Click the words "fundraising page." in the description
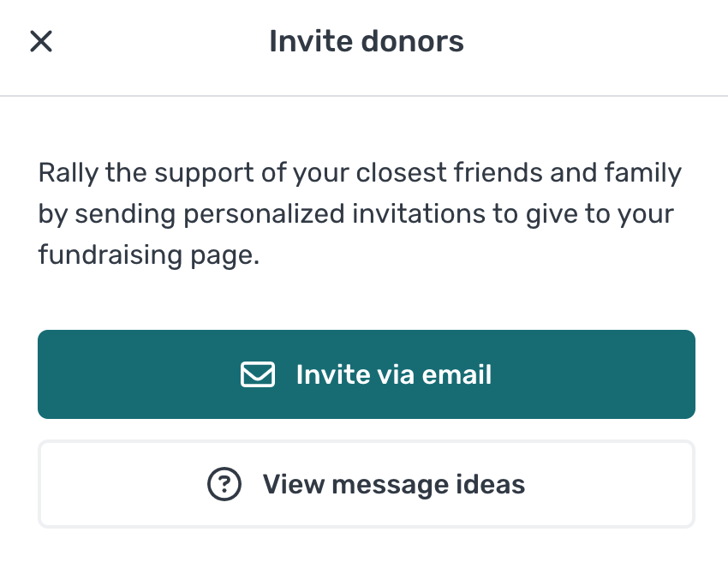The height and width of the screenshot is (562, 728). pyautogui.click(x=148, y=255)
